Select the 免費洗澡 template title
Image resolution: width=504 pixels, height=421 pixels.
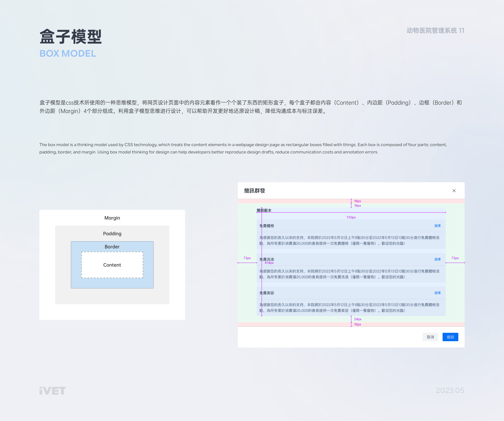pyautogui.click(x=267, y=259)
